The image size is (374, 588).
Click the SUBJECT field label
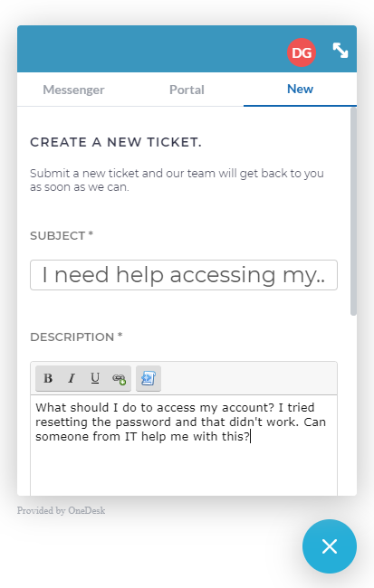[x=62, y=235]
